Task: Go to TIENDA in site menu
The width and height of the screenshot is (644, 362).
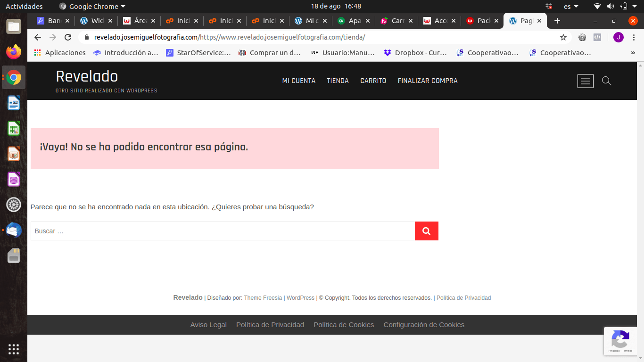Action: (x=338, y=81)
